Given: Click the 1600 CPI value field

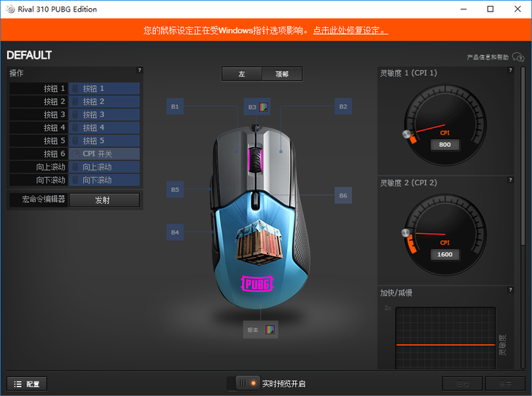Looking at the screenshot, I should (x=445, y=255).
